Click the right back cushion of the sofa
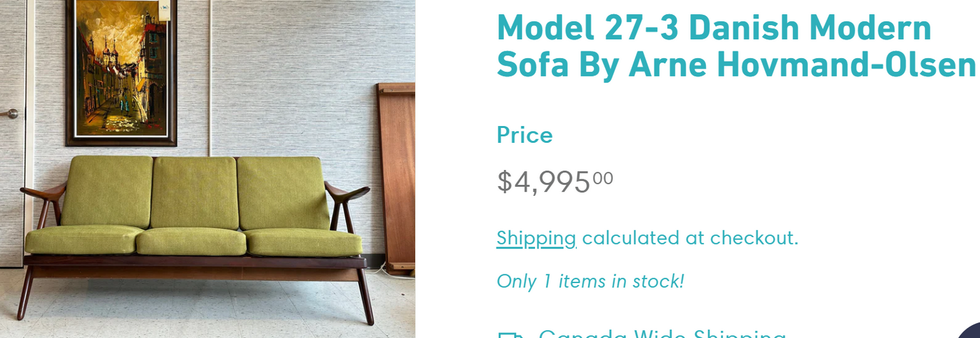Viewport: 980px width, 338px height. (282, 193)
